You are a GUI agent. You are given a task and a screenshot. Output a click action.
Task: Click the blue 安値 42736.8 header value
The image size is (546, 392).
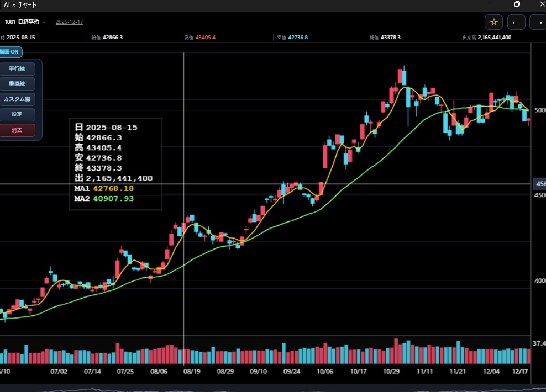(x=292, y=37)
